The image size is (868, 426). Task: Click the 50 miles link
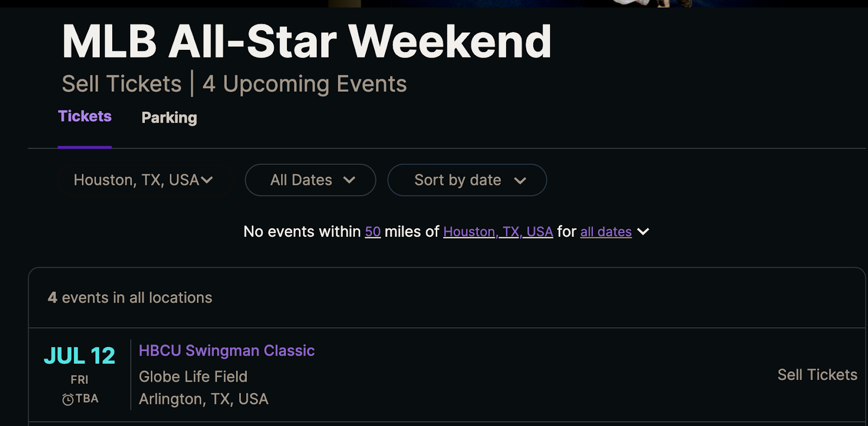373,231
